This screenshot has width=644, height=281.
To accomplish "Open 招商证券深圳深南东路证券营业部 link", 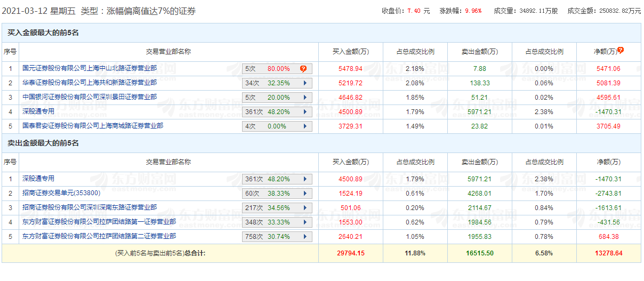I will click(90, 207).
